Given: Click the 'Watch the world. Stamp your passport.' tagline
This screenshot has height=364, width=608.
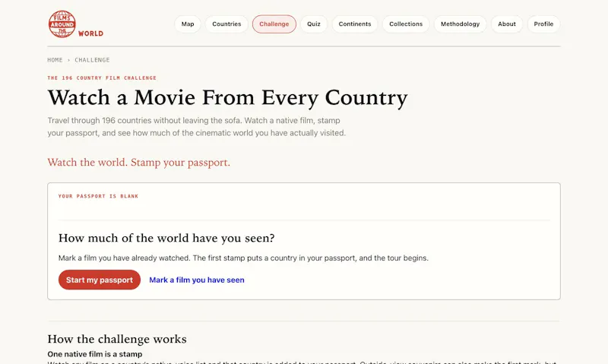Looking at the screenshot, I should tap(139, 163).
